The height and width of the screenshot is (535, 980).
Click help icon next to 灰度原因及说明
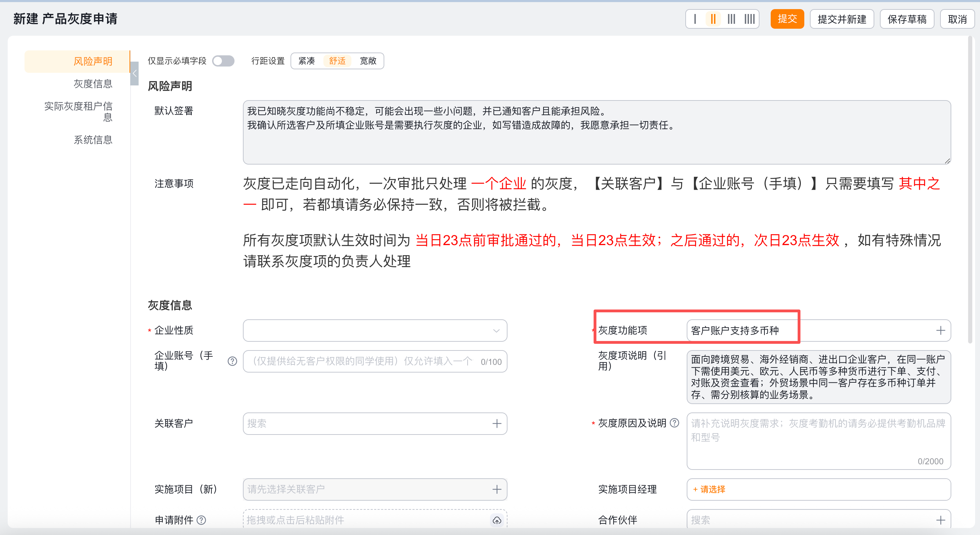(x=674, y=423)
